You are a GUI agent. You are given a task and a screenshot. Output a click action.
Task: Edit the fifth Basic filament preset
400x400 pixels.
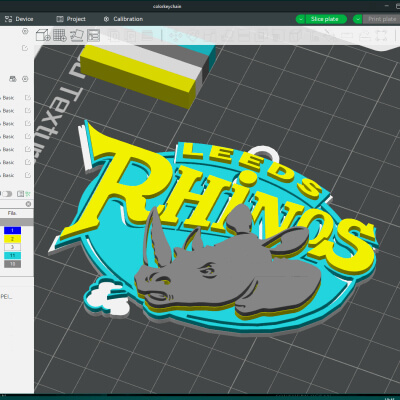click(28, 149)
